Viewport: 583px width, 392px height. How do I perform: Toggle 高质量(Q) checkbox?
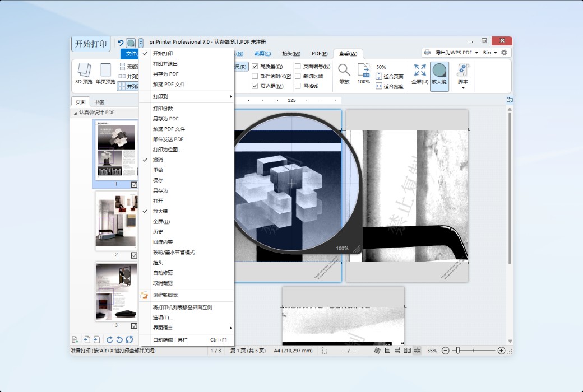(255, 66)
